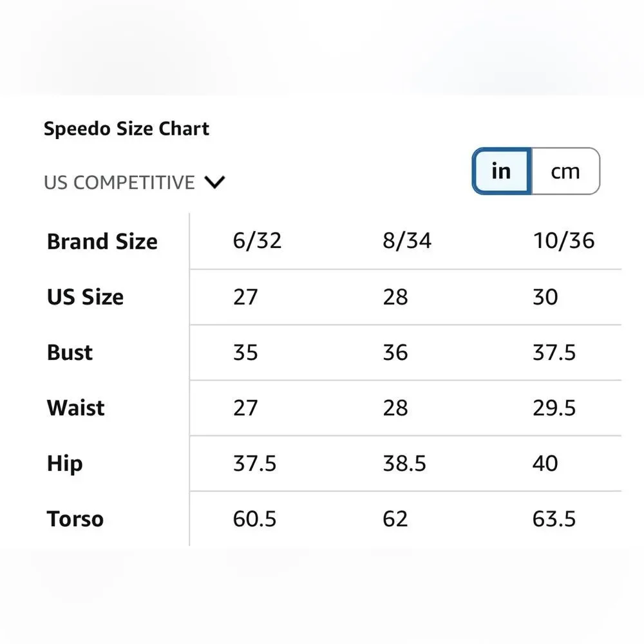Click the Bust row label
The width and height of the screenshot is (644, 644).
(x=70, y=352)
